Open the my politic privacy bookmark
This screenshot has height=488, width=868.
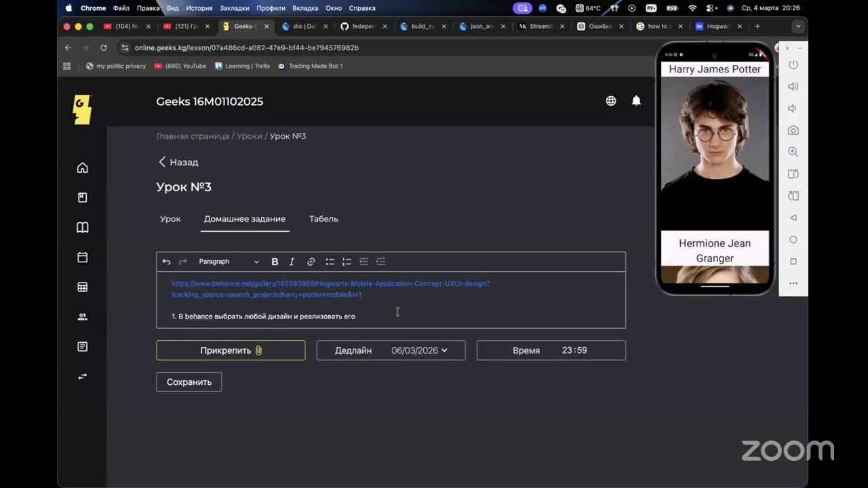coord(116,66)
